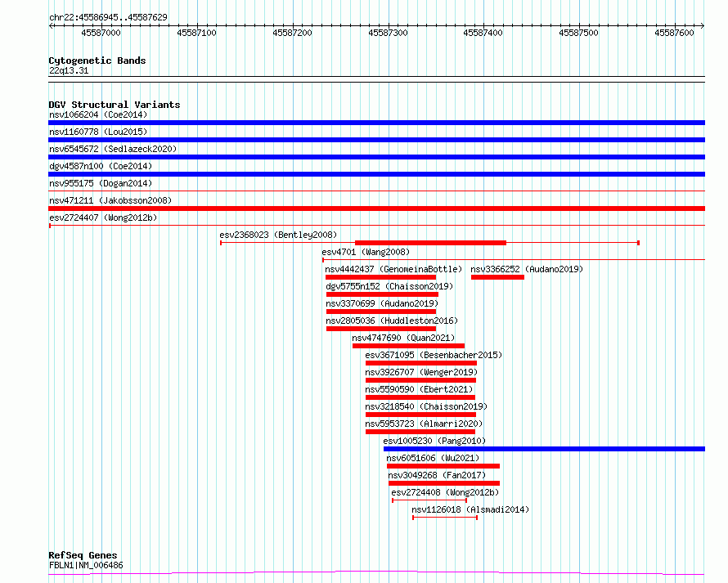
Task: Click the right arrow end of coordinate ruler
Action: 703,25
